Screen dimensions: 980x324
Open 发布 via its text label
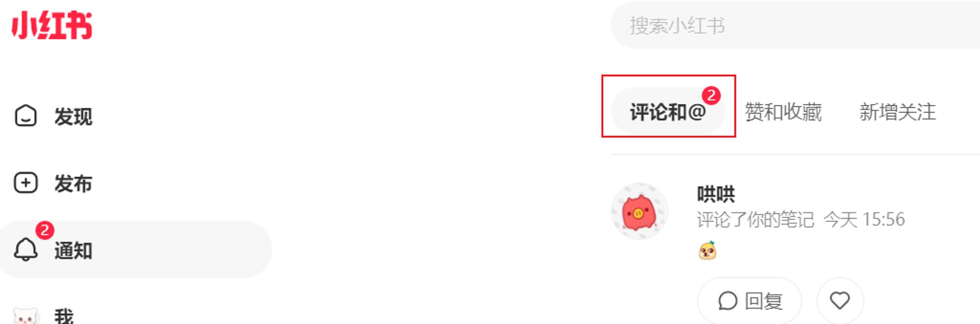tap(73, 183)
